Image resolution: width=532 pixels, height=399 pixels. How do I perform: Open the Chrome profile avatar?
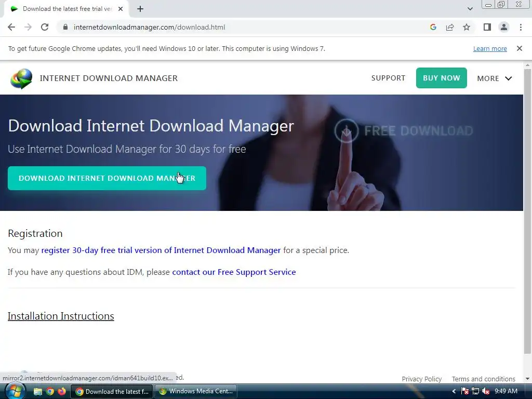[504, 27]
